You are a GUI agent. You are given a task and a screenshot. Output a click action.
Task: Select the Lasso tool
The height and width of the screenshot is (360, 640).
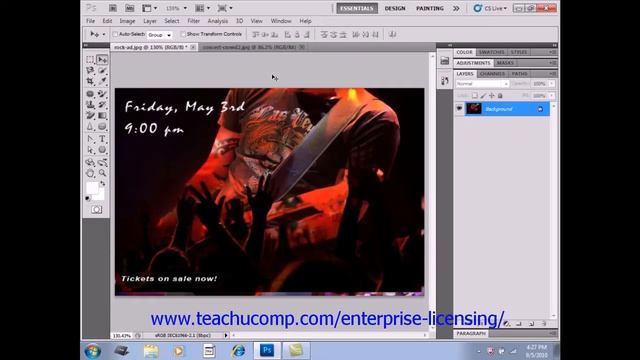pyautogui.click(x=90, y=71)
